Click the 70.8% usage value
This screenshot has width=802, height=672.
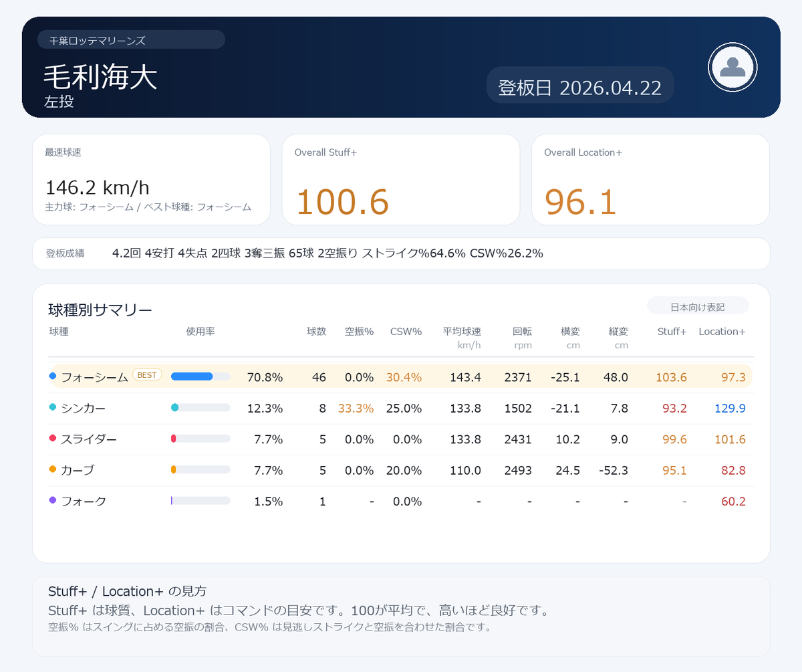(x=265, y=377)
